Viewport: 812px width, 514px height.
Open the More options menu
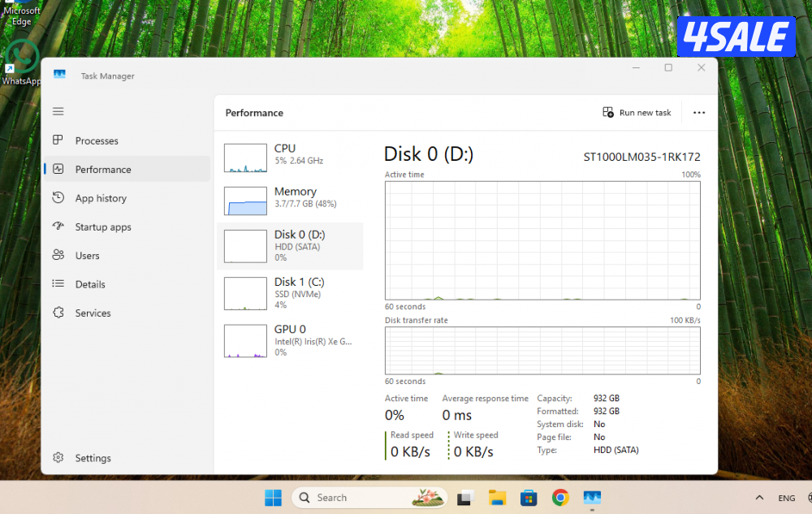(x=698, y=113)
